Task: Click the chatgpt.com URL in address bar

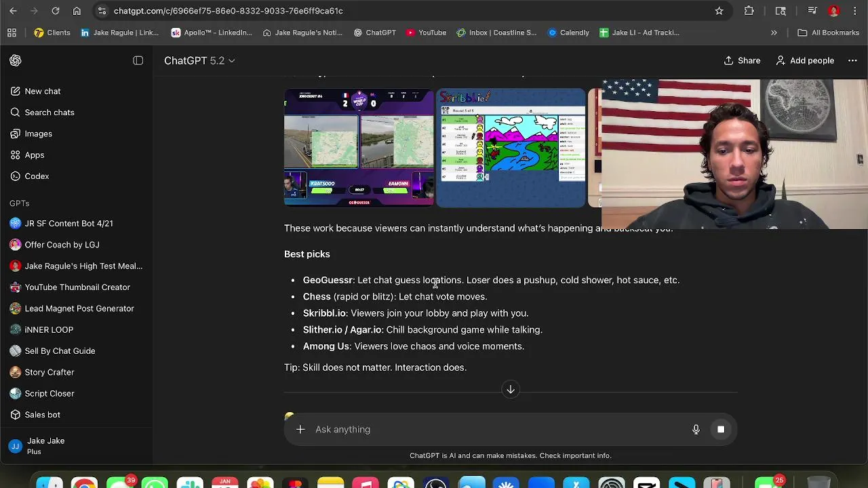Action: tap(229, 11)
